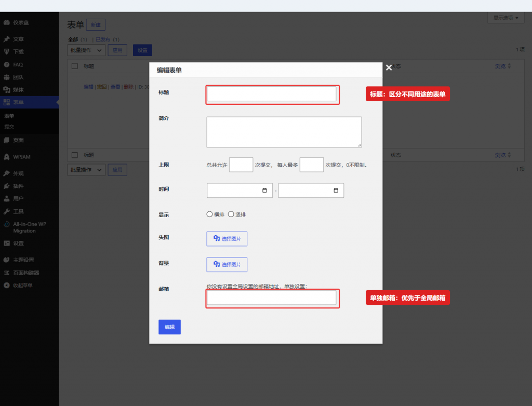Viewport: 532px width, 406px height.
Task: Open calendar picker on start date field
Action: 264,191
